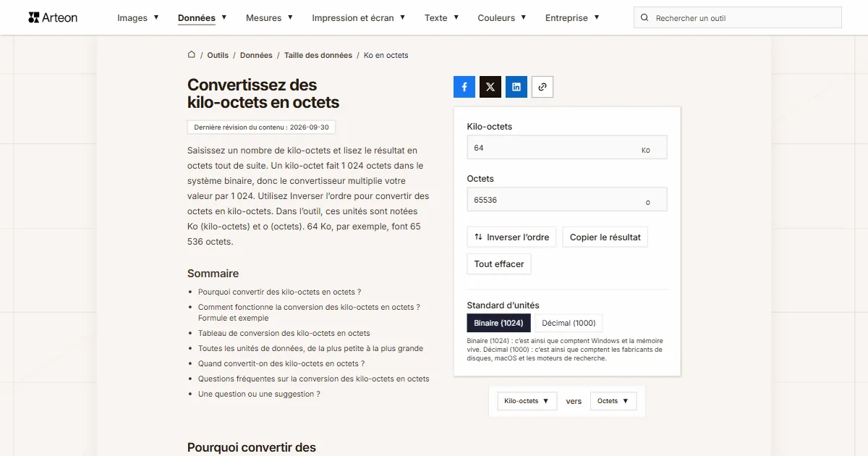Click the search magnifier icon

point(644,18)
